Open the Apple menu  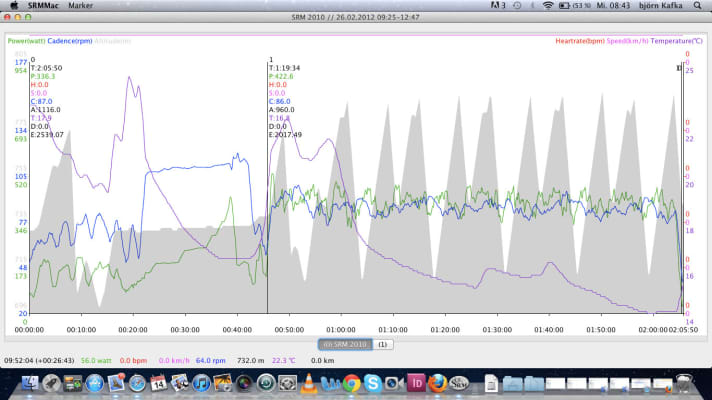coord(13,5)
